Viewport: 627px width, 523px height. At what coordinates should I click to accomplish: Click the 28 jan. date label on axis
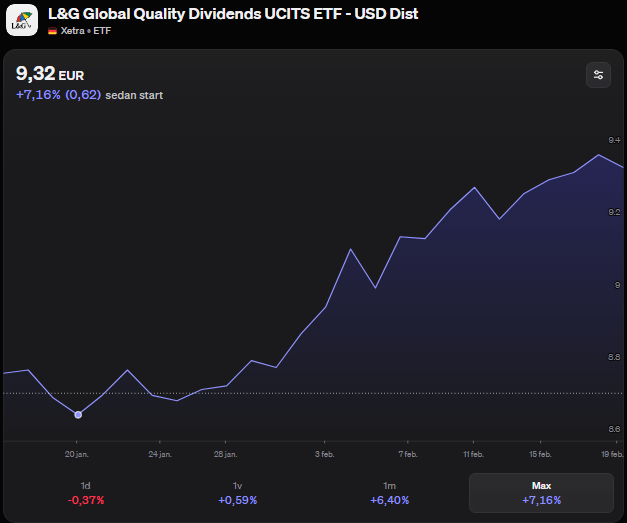pos(226,454)
